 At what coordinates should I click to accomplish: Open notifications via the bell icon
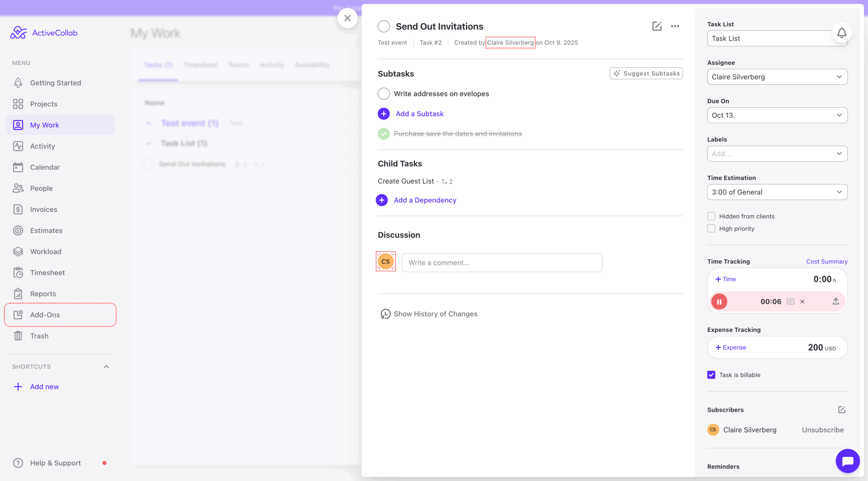[842, 33]
